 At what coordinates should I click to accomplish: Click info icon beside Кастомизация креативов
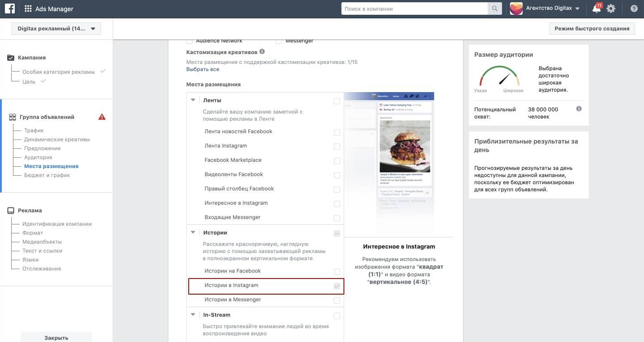(262, 52)
